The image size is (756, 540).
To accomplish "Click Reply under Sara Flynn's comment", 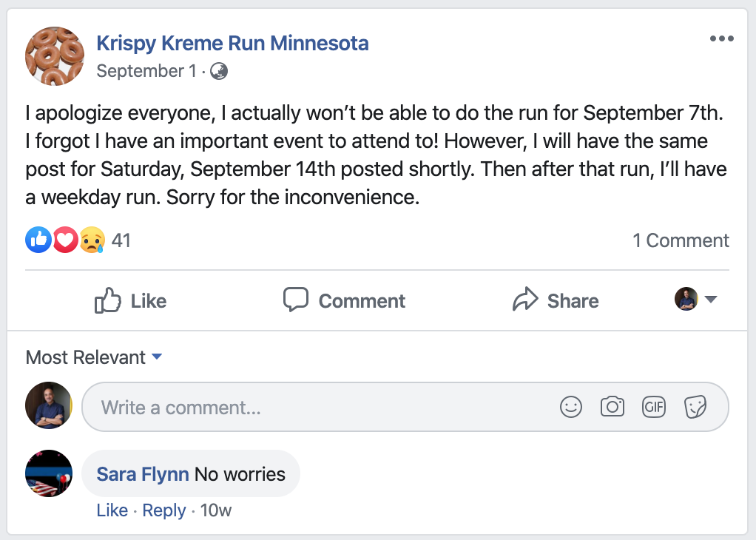I will pyautogui.click(x=164, y=510).
